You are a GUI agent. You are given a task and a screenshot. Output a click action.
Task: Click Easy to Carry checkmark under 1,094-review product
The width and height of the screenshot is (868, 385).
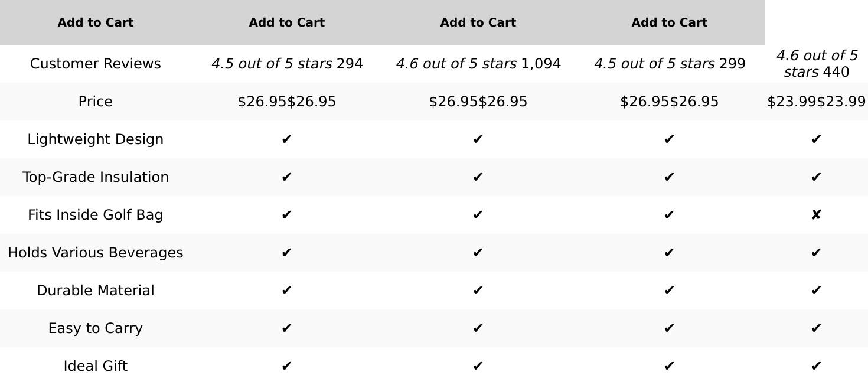pyautogui.click(x=478, y=328)
